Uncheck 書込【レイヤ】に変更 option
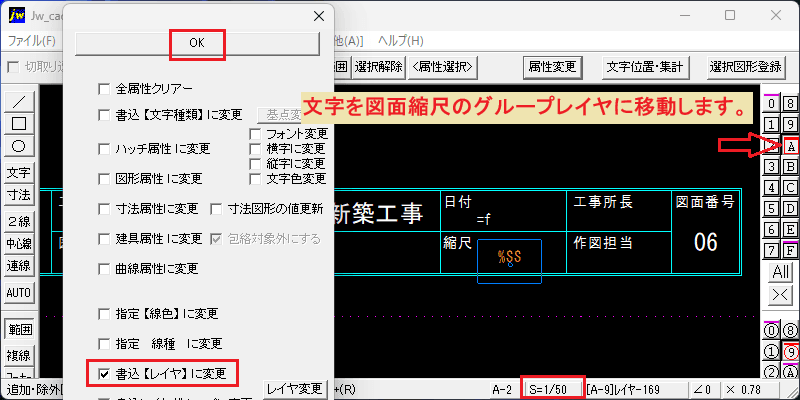 point(104,374)
